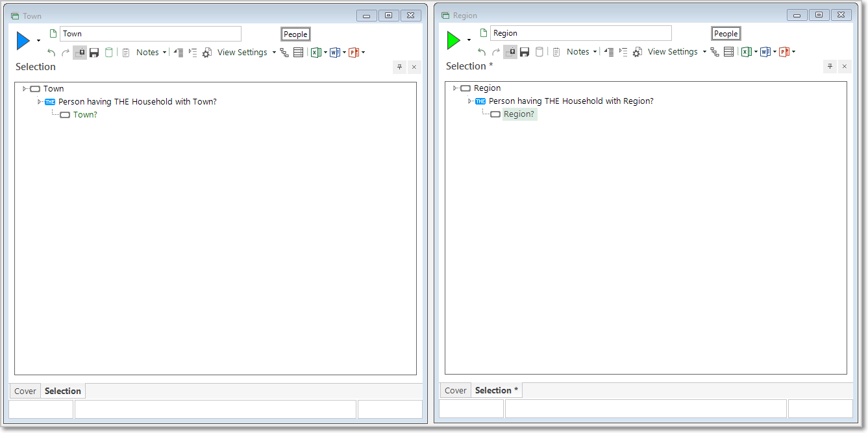Screen dimensions: 868x433
Task: Collapse the Region root tree node
Action: pos(455,88)
